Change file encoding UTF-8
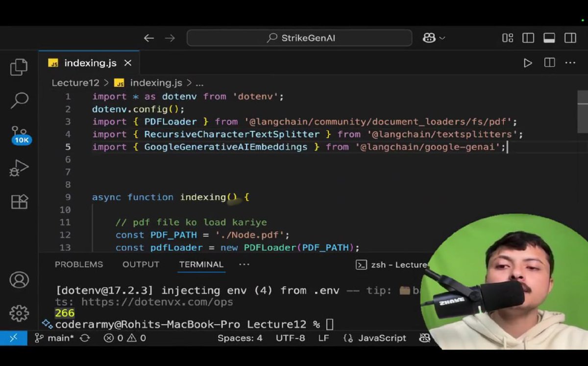The width and height of the screenshot is (588, 366). [x=290, y=338]
